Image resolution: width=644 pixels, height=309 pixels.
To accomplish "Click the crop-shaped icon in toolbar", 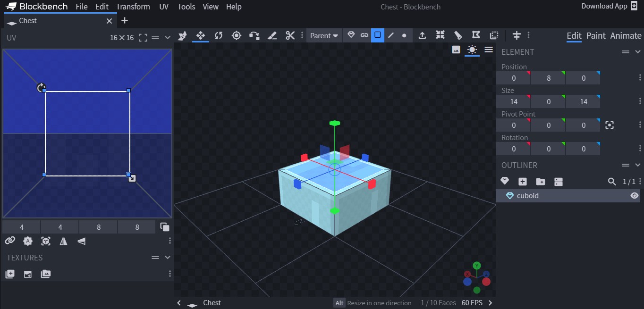I will (x=476, y=35).
